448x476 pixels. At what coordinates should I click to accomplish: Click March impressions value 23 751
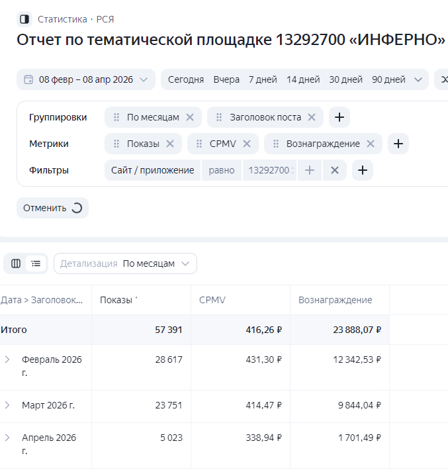(169, 405)
